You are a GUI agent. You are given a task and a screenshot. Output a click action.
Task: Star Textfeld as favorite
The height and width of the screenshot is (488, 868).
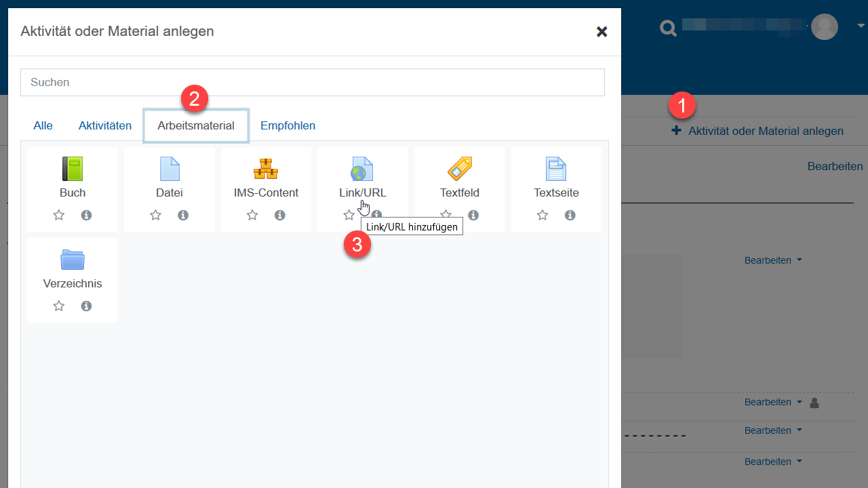tap(446, 215)
